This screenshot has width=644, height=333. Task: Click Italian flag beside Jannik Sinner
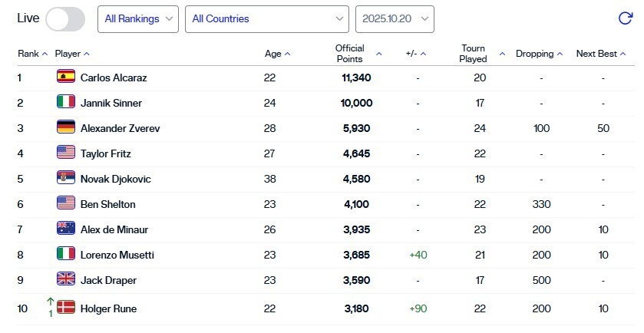tap(66, 102)
